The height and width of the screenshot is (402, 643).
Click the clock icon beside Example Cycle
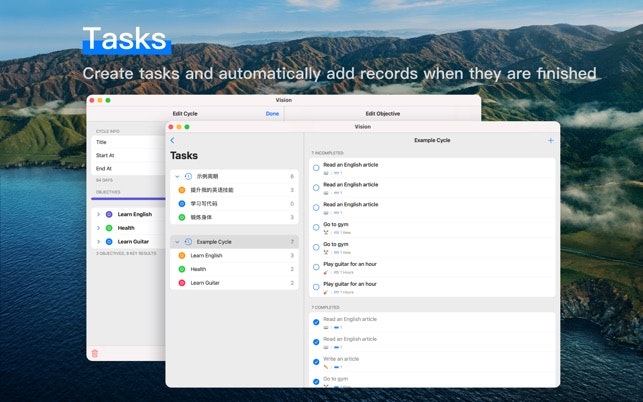[188, 242]
